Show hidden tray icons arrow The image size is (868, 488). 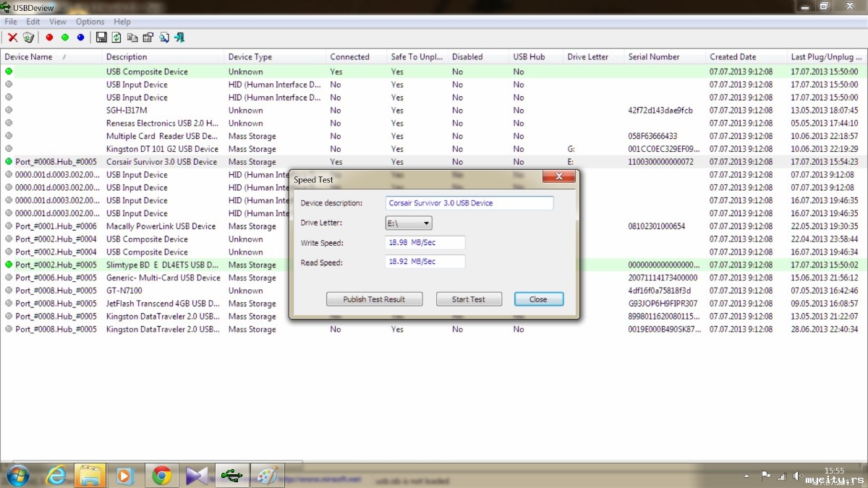746,476
